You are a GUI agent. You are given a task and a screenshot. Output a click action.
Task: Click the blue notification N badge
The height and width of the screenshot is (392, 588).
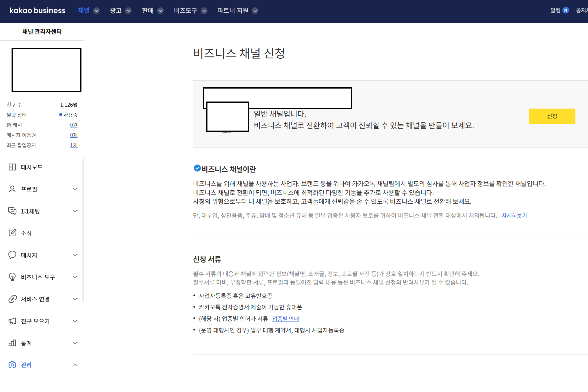coord(565,10)
